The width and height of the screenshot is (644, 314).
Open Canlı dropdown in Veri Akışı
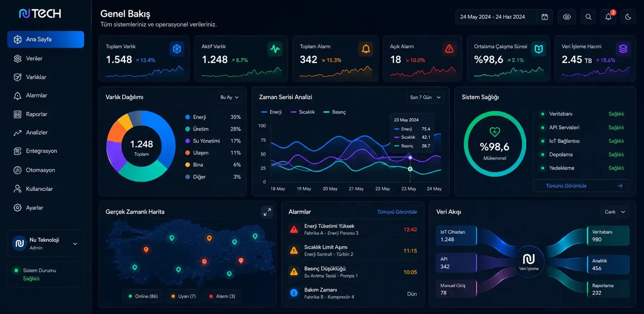(615, 212)
